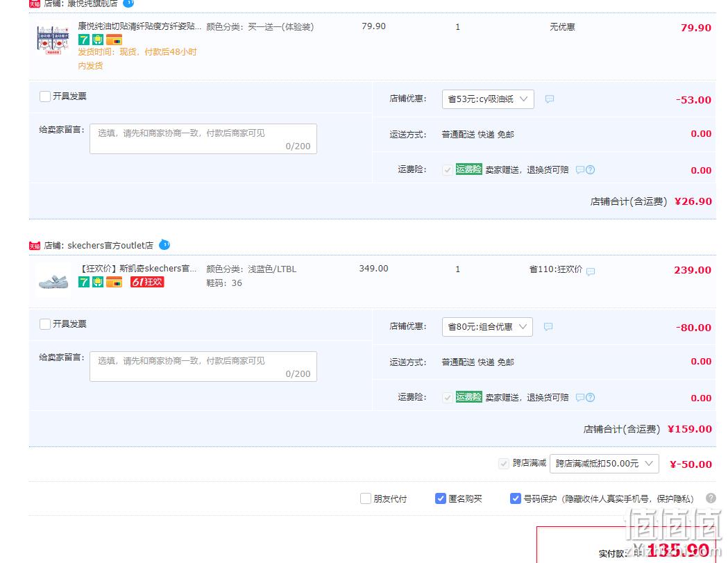The width and height of the screenshot is (728, 563).
Task: Click the 给卖家留言 message box for skechers store
Action: coord(203,366)
